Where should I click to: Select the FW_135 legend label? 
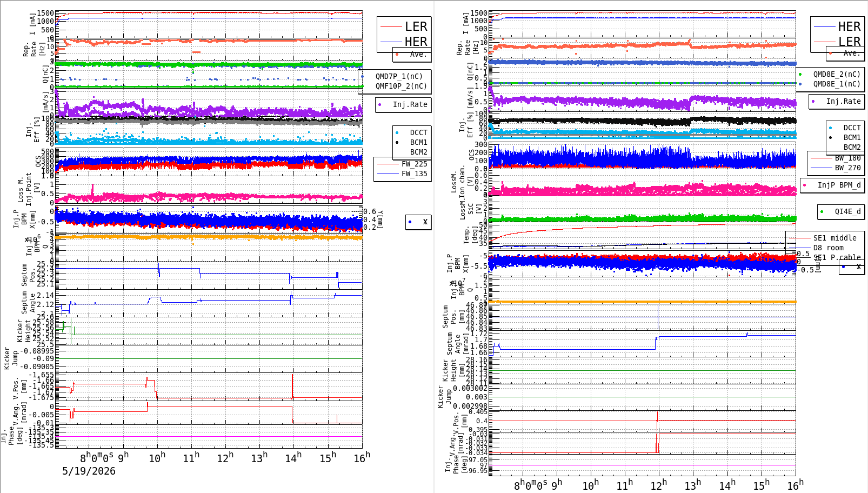(414, 174)
